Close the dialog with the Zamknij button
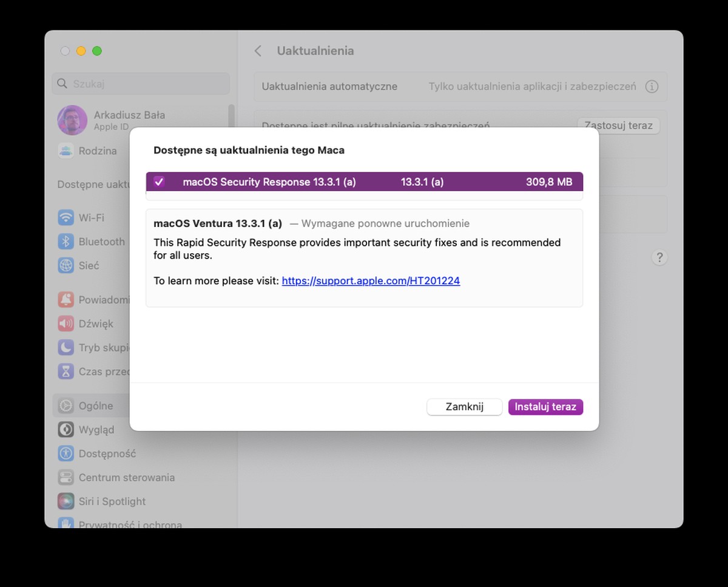The height and width of the screenshot is (587, 728). 464,407
